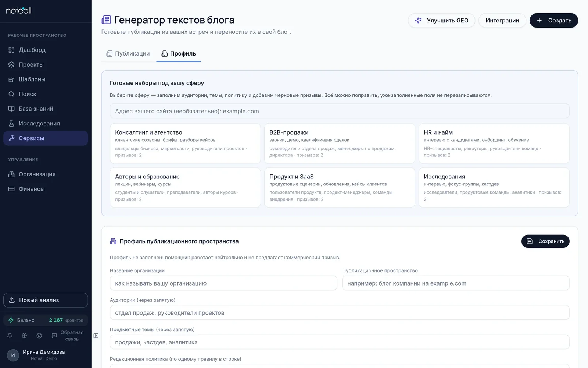588x368 pixels.
Task: Choose the B2B-продажи preset card
Action: [340, 144]
